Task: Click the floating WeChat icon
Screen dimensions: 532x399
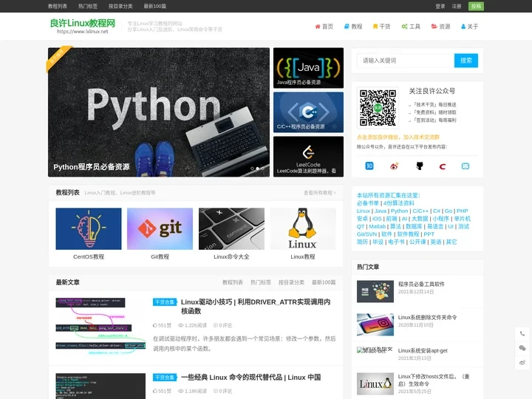Action: pyautogui.click(x=522, y=348)
